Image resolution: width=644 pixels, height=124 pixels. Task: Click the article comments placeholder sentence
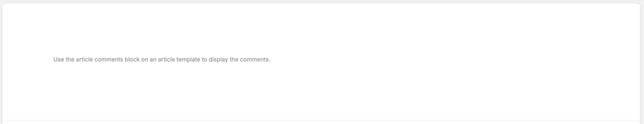click(162, 59)
